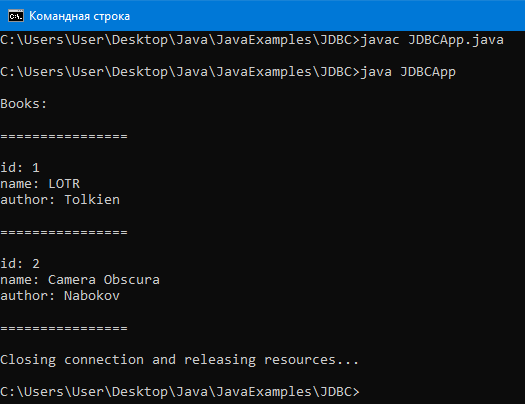Click the path text on the javac command line
The image size is (525, 404).
point(180,40)
